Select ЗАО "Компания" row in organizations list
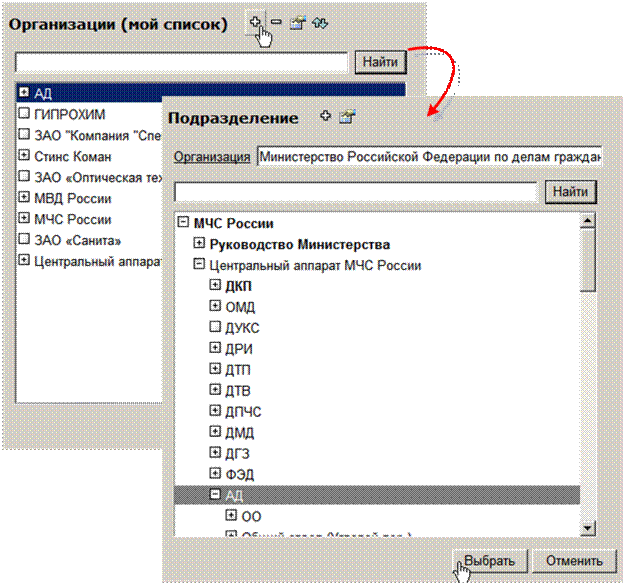 coord(97,136)
